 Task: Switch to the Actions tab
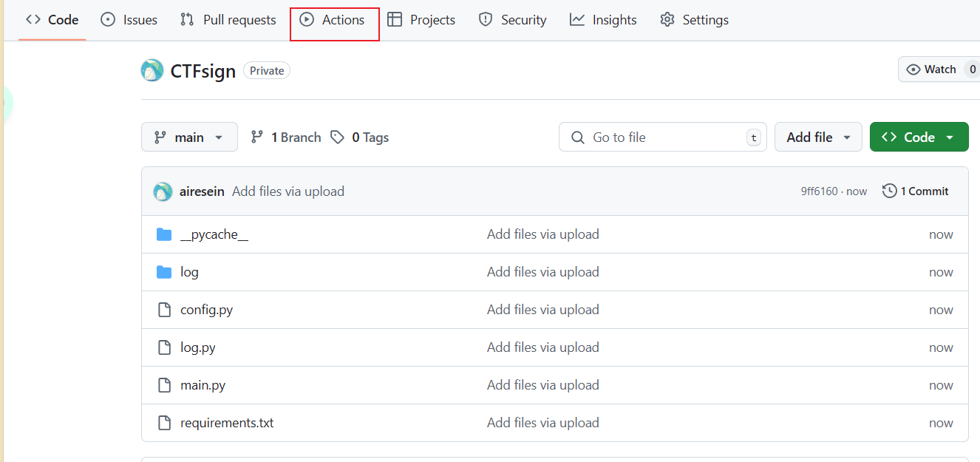[334, 20]
